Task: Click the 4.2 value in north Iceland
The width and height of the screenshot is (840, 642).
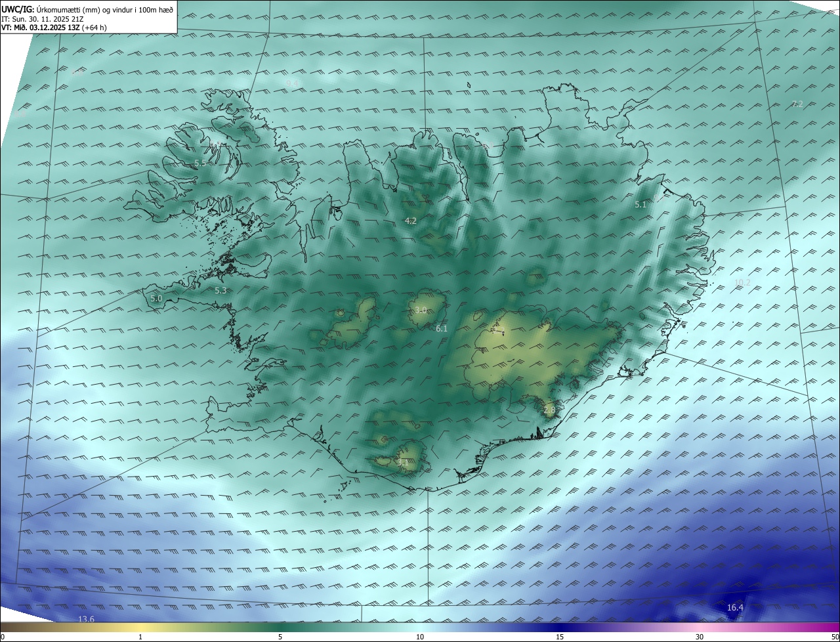Action: coord(411,221)
